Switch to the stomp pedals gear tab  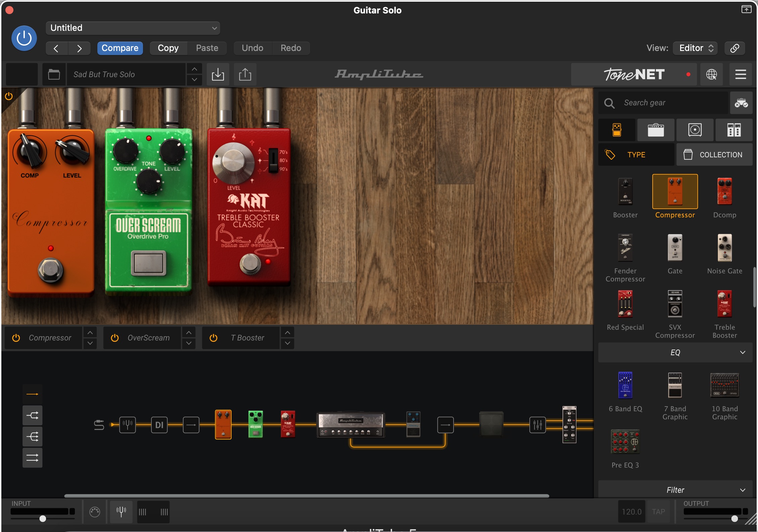tap(617, 130)
